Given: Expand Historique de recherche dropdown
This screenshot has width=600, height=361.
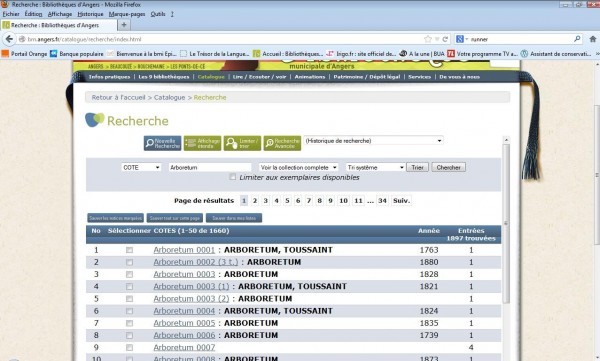Looking at the screenshot, I should pyautogui.click(x=373, y=140).
